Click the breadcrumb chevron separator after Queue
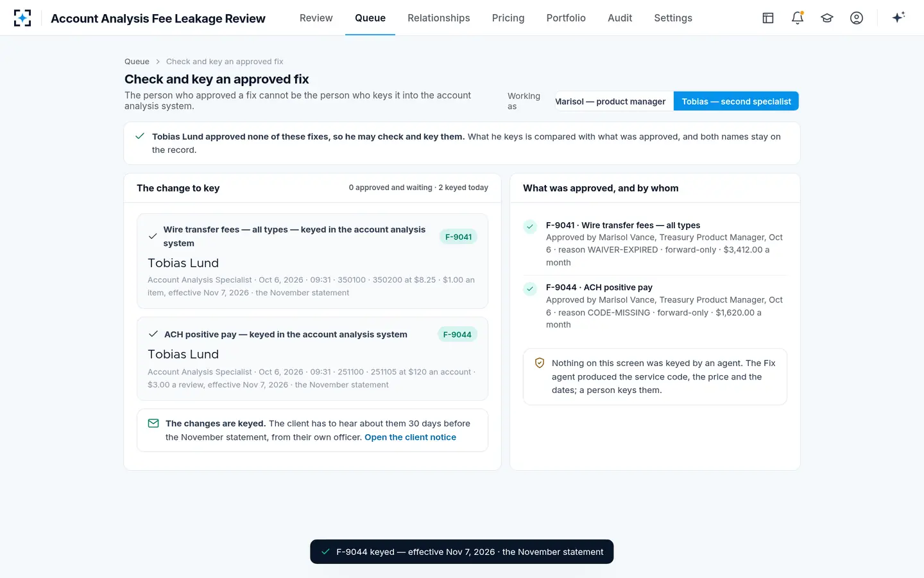924x578 pixels. 158,62
